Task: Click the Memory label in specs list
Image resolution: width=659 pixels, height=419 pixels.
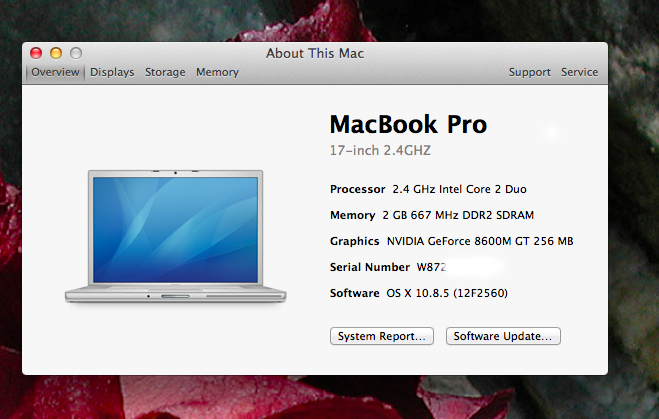Action: point(352,215)
